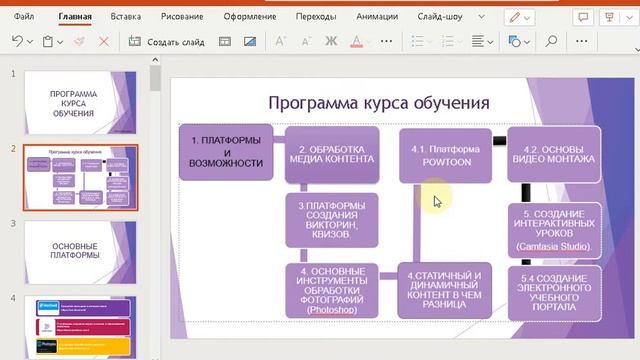Select the 3. ПЛАТФОРМЫ СОЗДАНИЯ ВИКТОРИН box
Viewport: 640px width, 360px height.
pos(331,220)
